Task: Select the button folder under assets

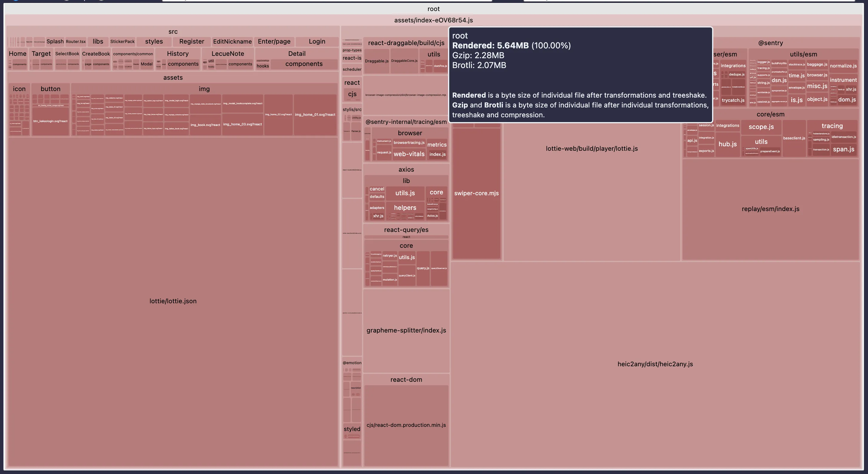Action: pyautogui.click(x=50, y=89)
